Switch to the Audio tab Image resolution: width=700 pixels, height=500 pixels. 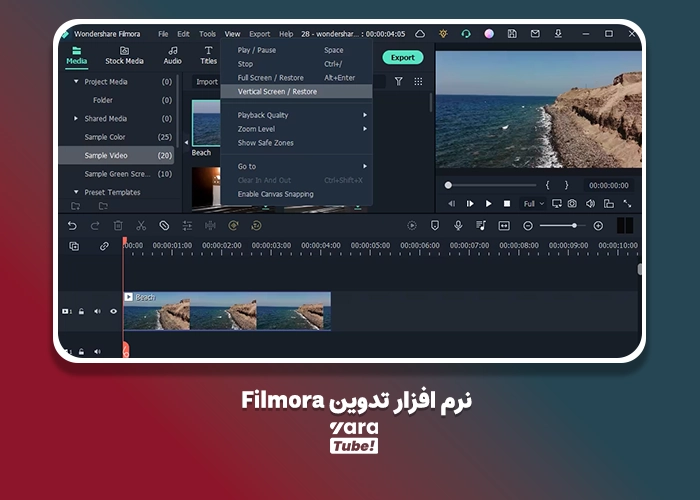[x=172, y=56]
